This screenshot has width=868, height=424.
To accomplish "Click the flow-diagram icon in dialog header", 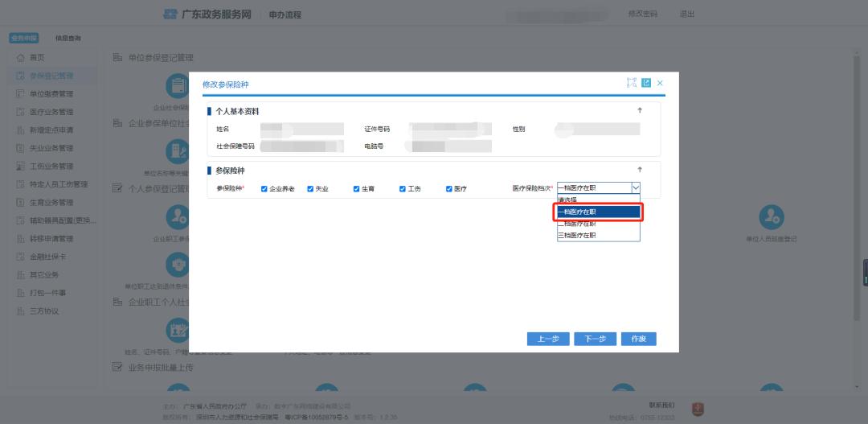I will coord(631,83).
